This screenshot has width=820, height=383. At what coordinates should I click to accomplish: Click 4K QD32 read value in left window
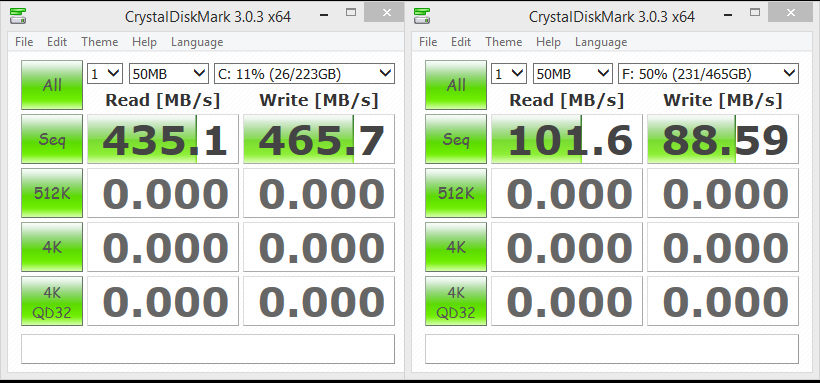(163, 301)
